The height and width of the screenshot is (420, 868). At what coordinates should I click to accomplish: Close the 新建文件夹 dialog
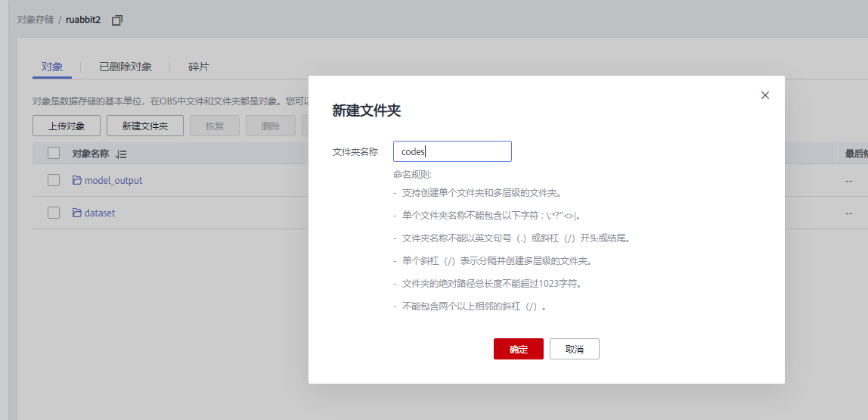[765, 95]
